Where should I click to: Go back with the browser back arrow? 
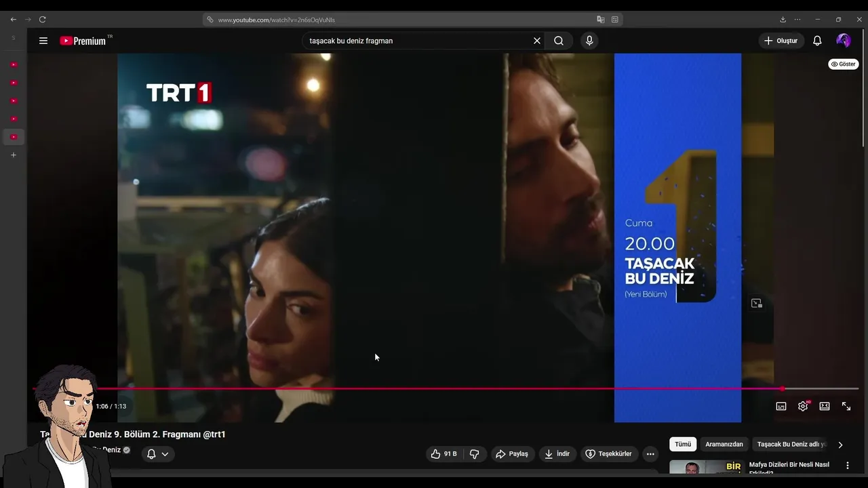pos(13,20)
